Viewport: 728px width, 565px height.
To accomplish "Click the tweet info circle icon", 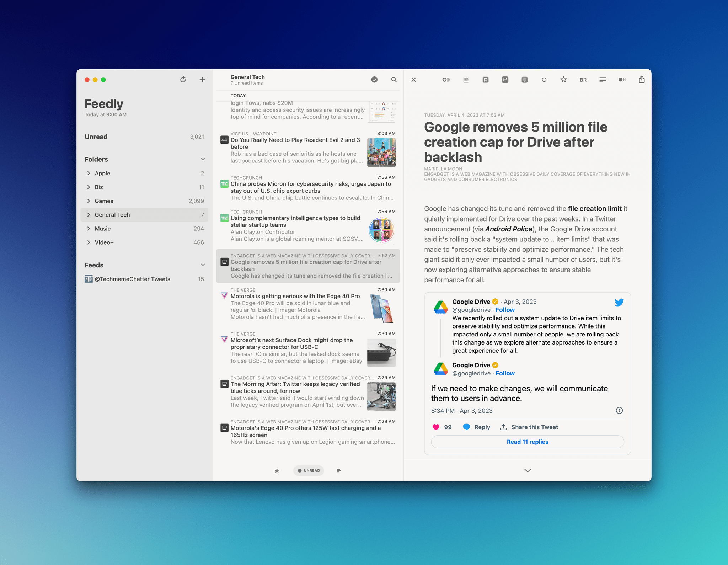I will click(619, 410).
